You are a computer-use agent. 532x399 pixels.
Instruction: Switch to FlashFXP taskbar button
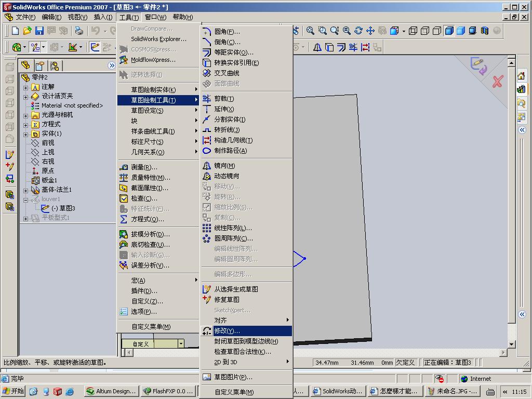tap(168, 391)
